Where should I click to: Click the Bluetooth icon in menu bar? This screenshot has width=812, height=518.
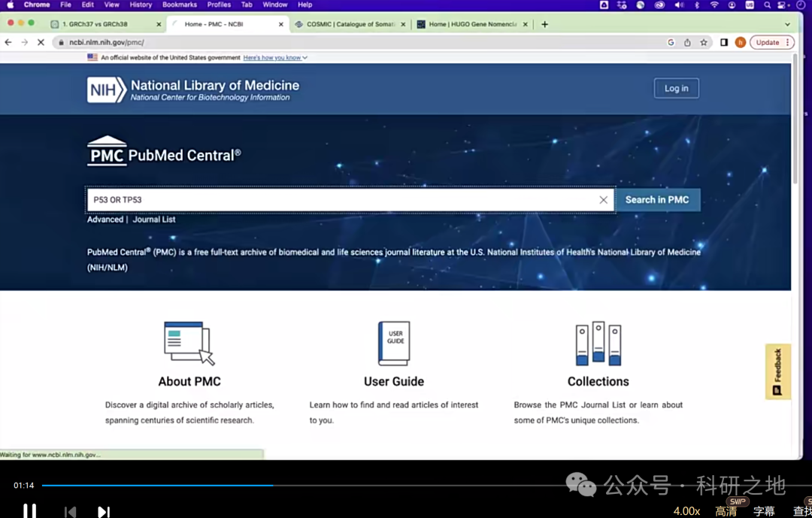pyautogui.click(x=697, y=5)
